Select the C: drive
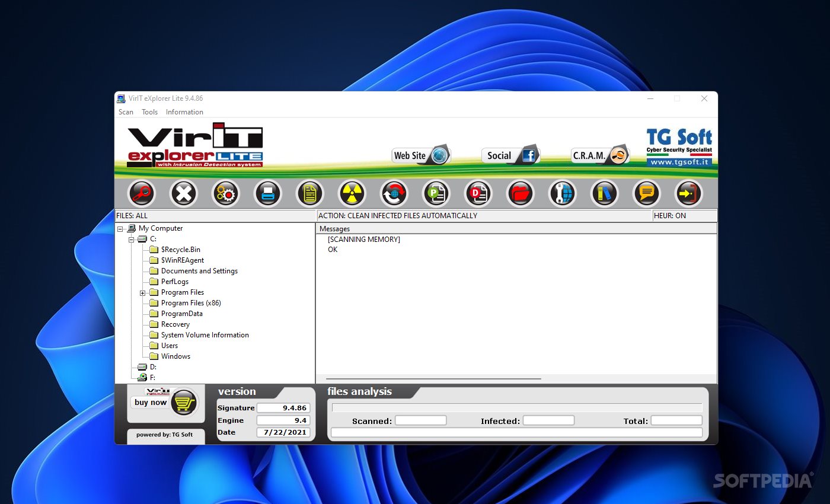This screenshot has height=504, width=830. 153,239
